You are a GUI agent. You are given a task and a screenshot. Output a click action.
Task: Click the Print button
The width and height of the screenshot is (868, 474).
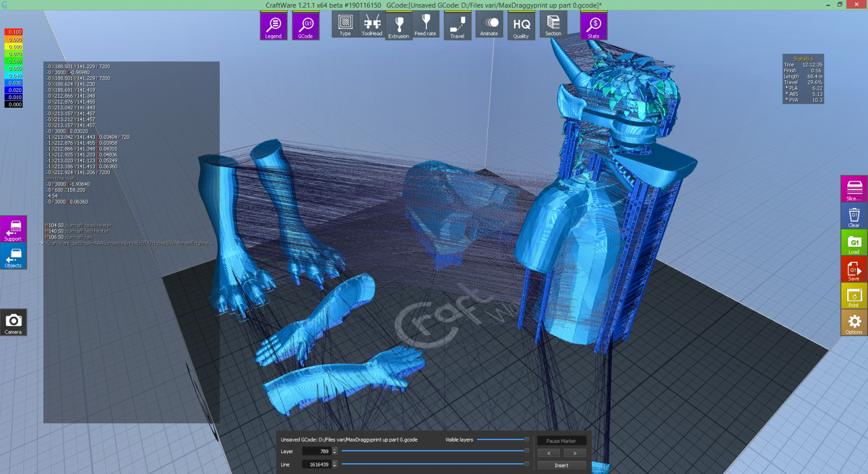coord(854,296)
